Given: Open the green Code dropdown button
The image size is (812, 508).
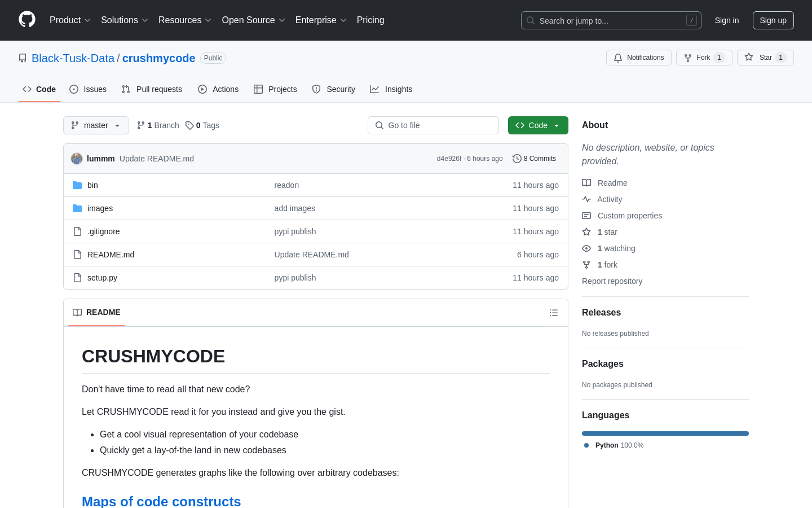Looking at the screenshot, I should pos(538,125).
